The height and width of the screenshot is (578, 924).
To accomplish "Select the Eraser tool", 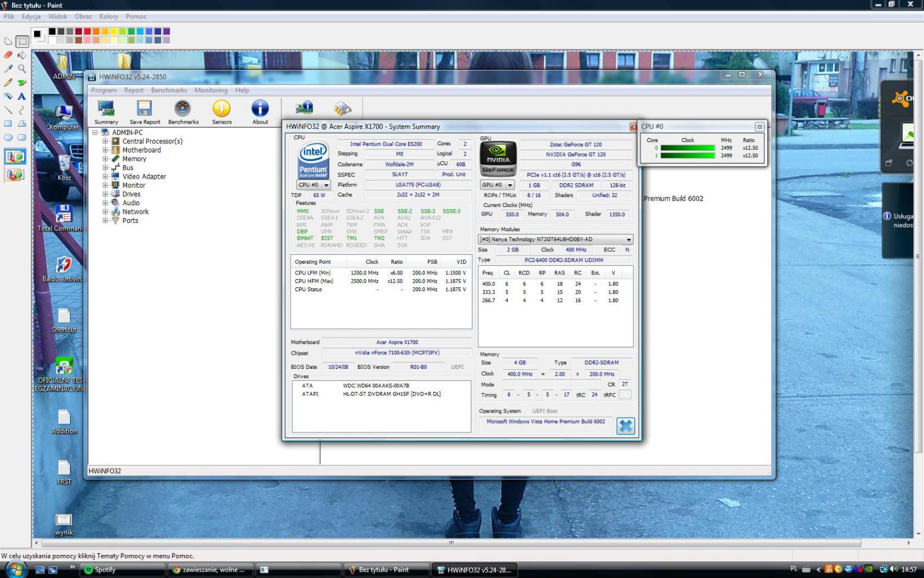I will point(8,55).
